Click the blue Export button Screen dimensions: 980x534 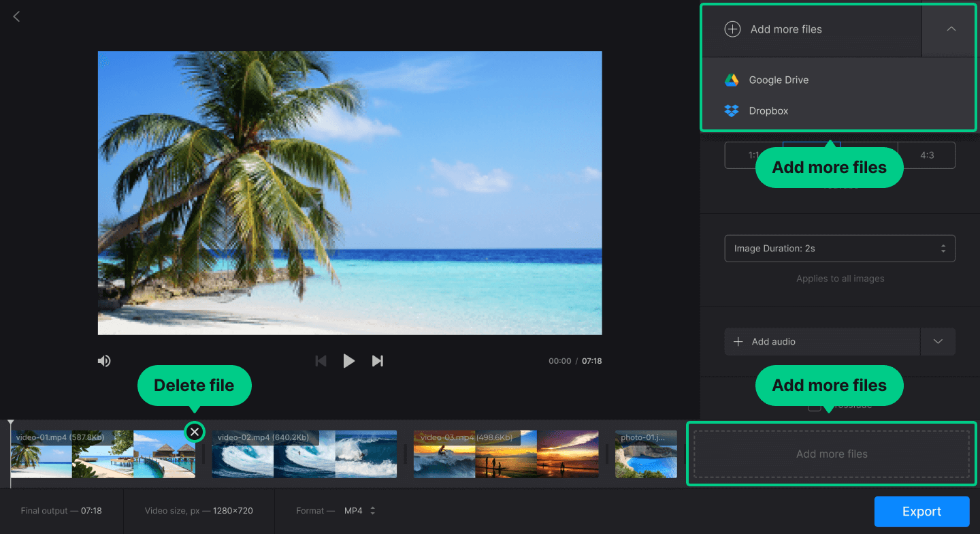(921, 512)
